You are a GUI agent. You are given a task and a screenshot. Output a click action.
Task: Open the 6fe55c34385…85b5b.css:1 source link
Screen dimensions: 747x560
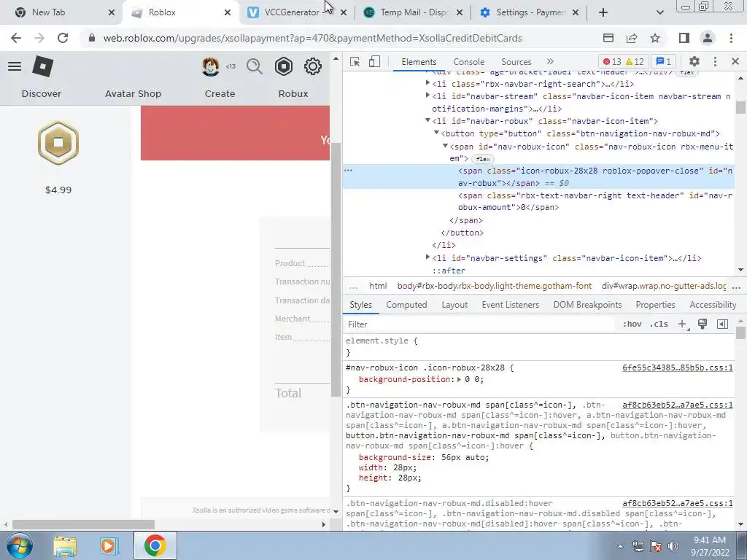click(678, 367)
